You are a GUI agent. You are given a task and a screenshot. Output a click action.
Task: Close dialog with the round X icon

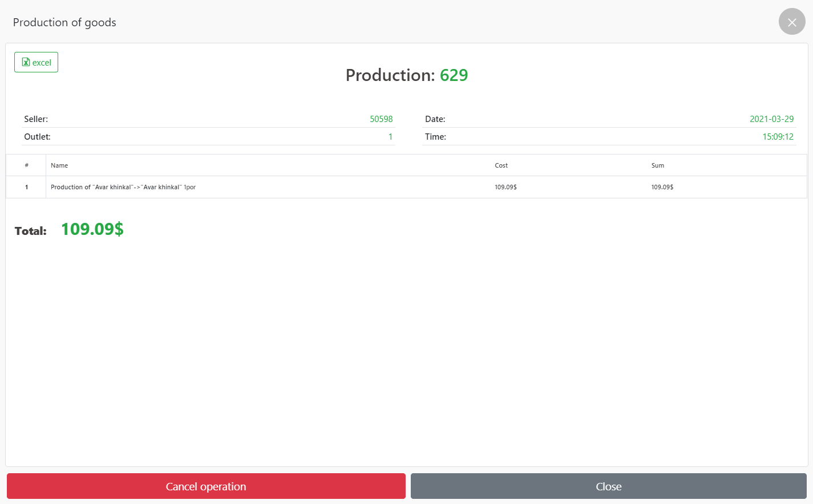(x=792, y=22)
